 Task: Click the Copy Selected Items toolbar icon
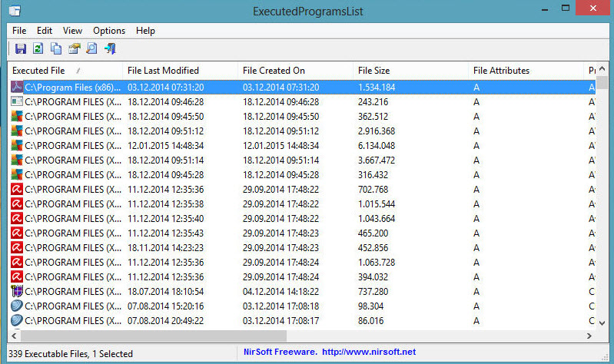pyautogui.click(x=56, y=48)
